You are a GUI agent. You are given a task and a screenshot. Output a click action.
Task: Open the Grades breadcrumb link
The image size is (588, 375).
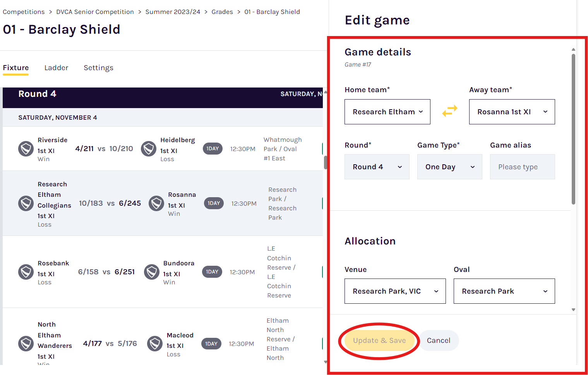click(x=222, y=12)
